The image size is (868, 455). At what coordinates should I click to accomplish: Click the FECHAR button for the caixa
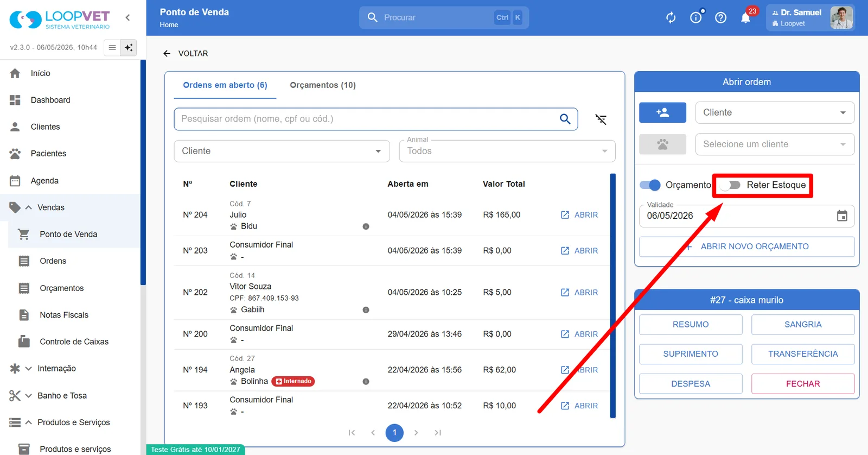pos(803,384)
